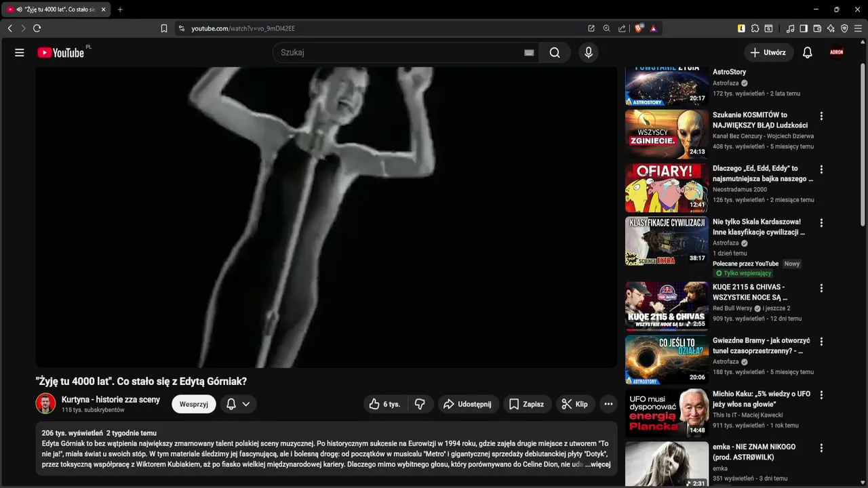Expand the description with ...więcej
Screen dimensions: 868x488
click(598, 464)
